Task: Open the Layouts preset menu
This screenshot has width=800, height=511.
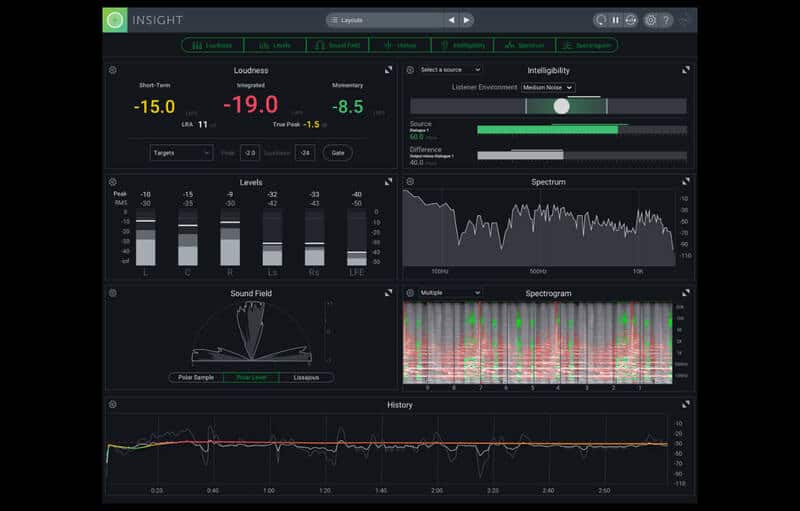Action: click(x=385, y=20)
